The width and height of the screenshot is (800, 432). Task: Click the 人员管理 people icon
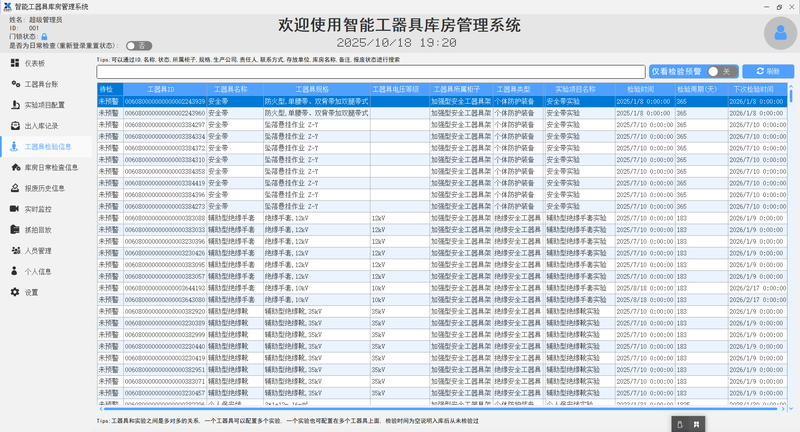[15, 250]
